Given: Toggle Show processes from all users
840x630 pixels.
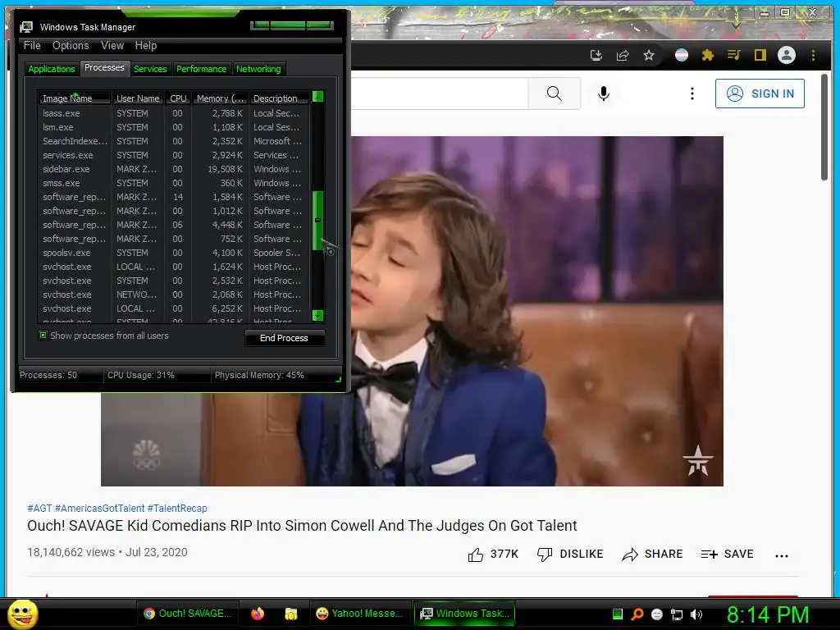Looking at the screenshot, I should 43,336.
